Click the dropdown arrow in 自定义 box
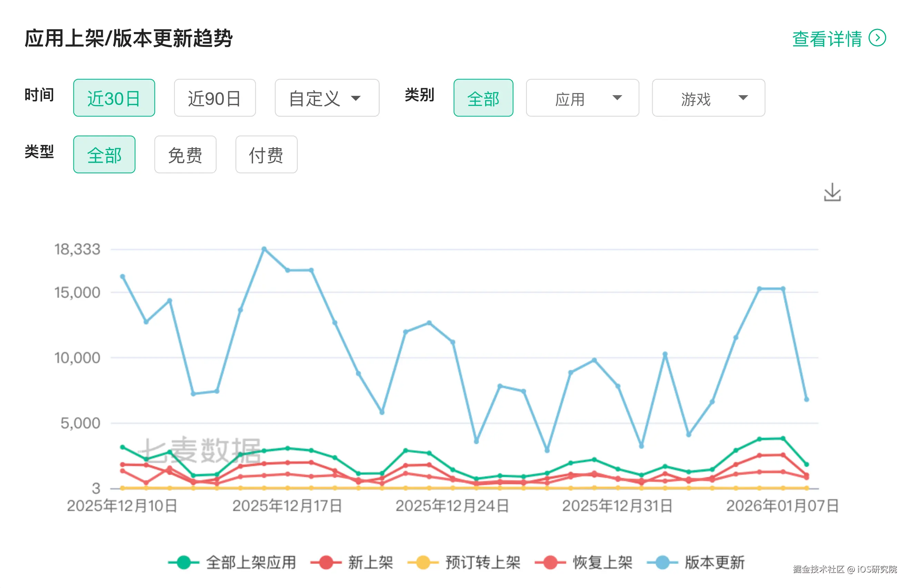Screen dimensions: 911x588 point(356,98)
